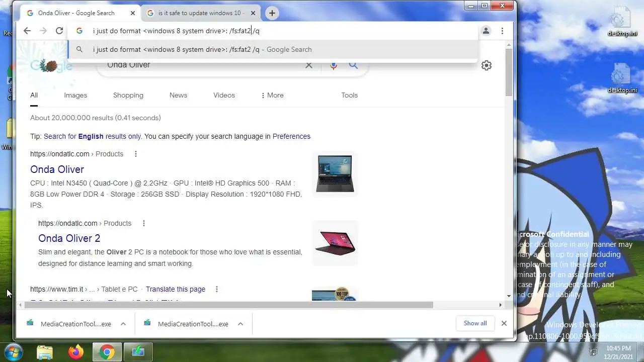Click 'Search for English results only' link
The width and height of the screenshot is (644, 362).
click(x=92, y=136)
